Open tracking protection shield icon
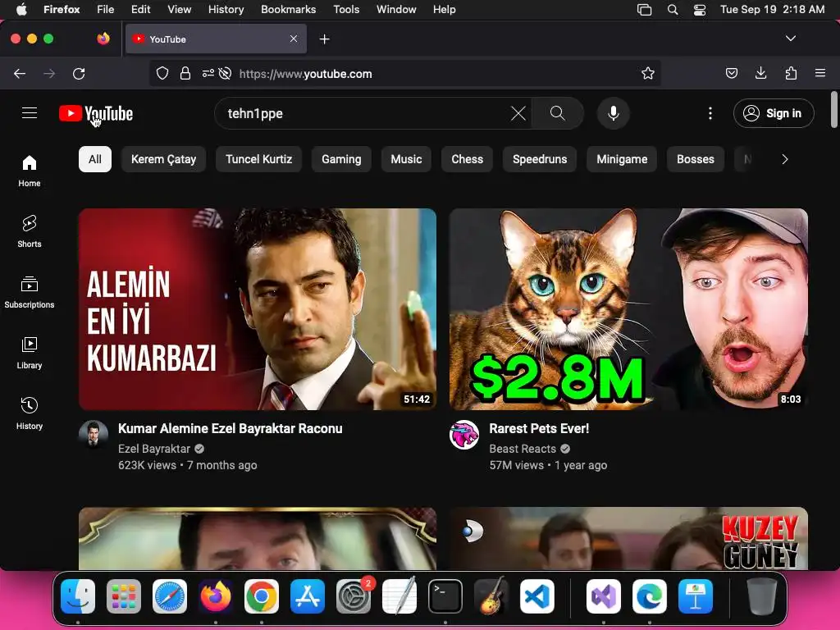Viewport: 840px width, 630px height. pos(162,73)
